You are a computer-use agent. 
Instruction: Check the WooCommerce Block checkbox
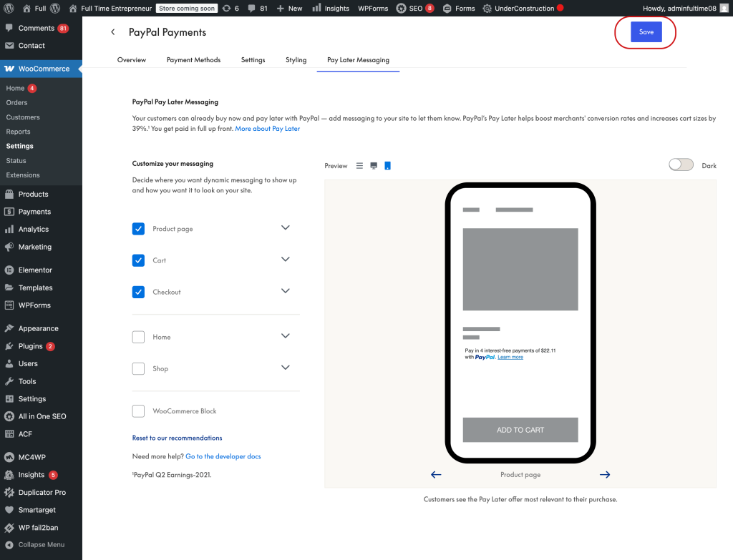click(x=138, y=411)
